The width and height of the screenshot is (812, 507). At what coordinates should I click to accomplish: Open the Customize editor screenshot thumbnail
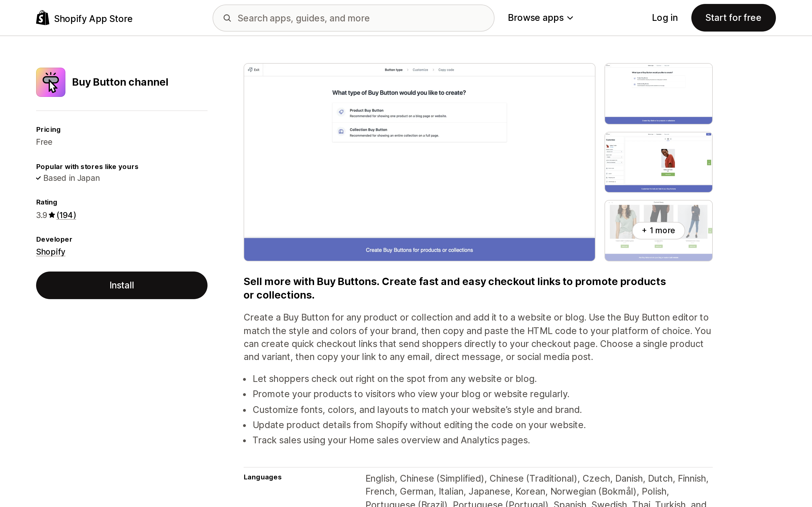click(x=658, y=162)
